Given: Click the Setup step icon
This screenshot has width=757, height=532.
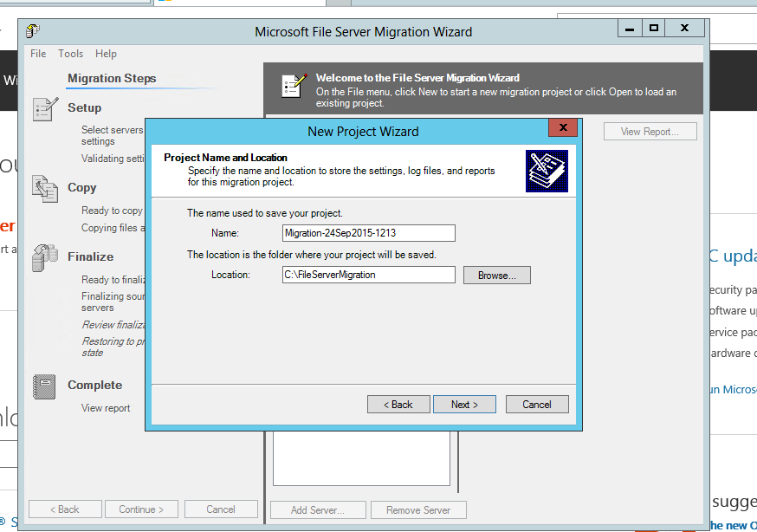Looking at the screenshot, I should click(x=45, y=108).
